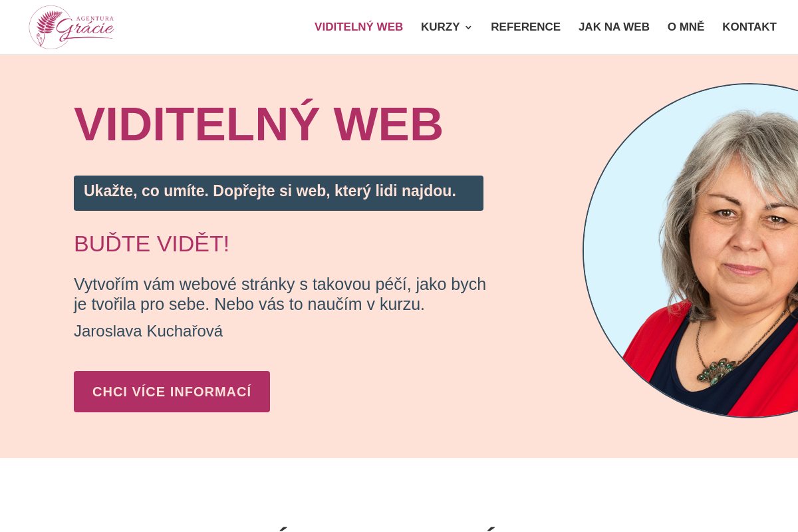
Task: Visit the O mně page
Action: (686, 27)
